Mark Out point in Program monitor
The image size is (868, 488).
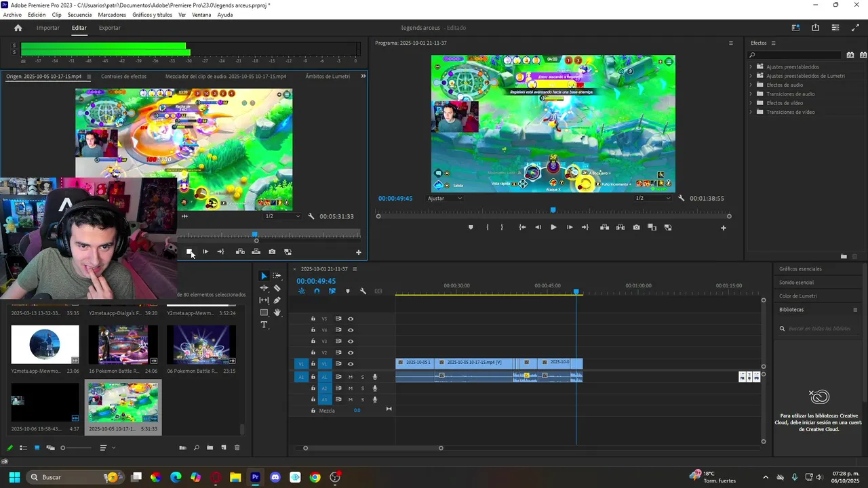(502, 228)
